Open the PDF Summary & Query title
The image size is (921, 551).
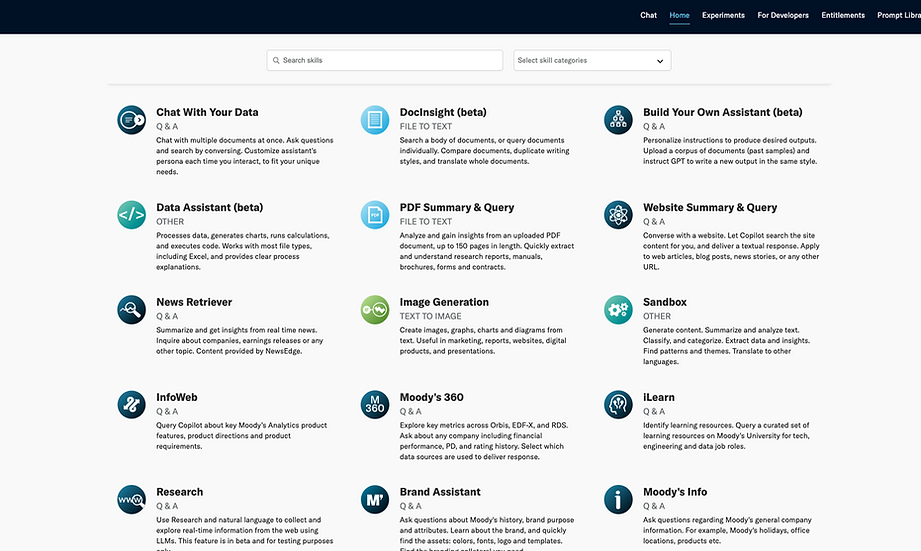click(457, 207)
